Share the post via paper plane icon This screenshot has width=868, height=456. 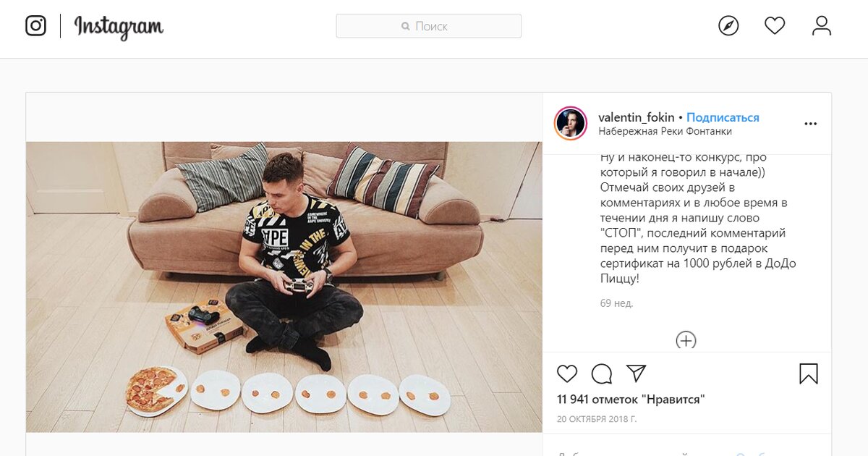click(636, 373)
